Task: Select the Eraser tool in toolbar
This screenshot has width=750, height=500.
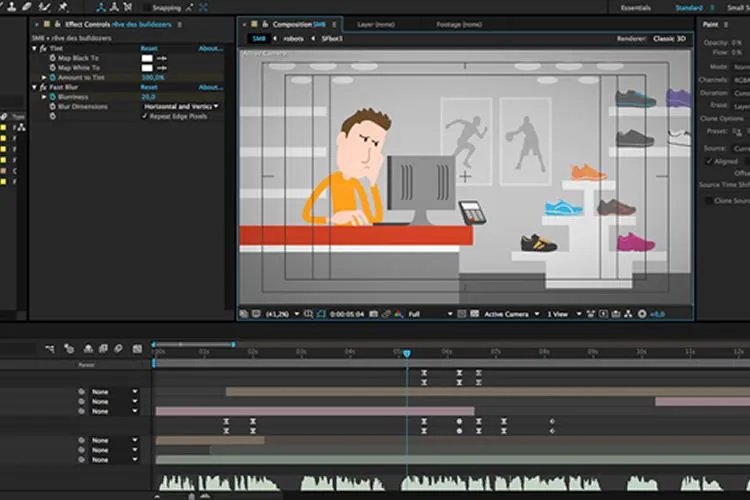Action: point(27,6)
